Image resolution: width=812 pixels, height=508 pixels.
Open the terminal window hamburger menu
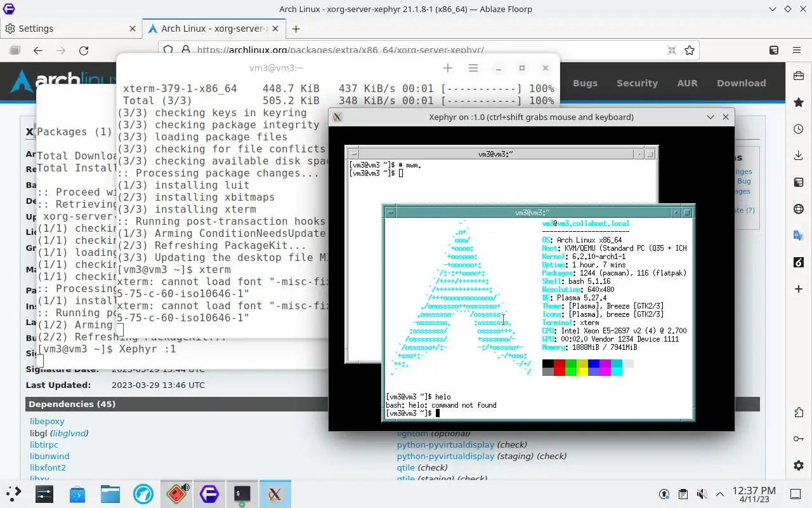click(x=473, y=68)
